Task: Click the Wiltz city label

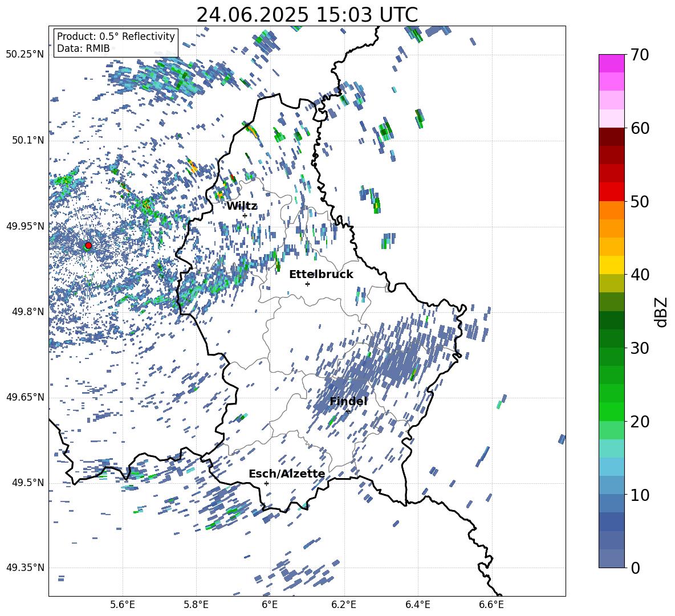Action: pos(242,206)
